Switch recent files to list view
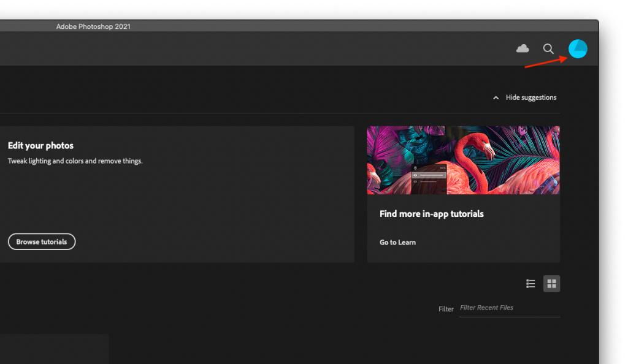Image resolution: width=628 pixels, height=364 pixels. point(531,284)
